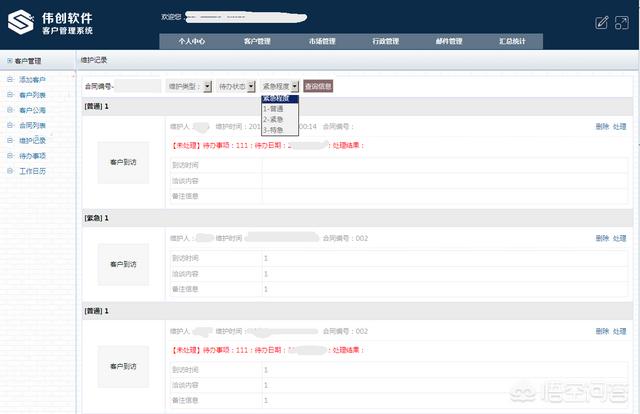This screenshot has height=414, width=640.
Task: Open the 个人中心 menu
Action: click(191, 42)
